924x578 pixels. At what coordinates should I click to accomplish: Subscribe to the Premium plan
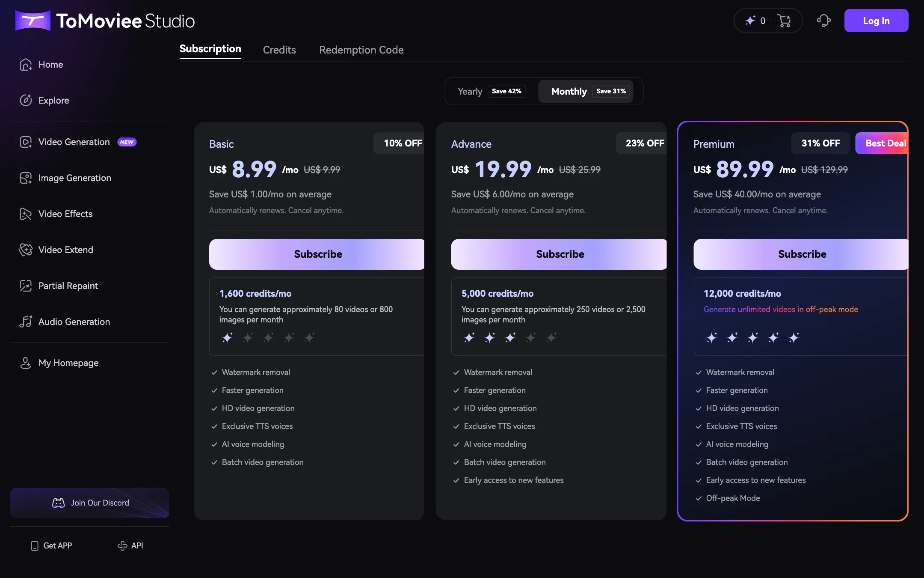coord(801,254)
